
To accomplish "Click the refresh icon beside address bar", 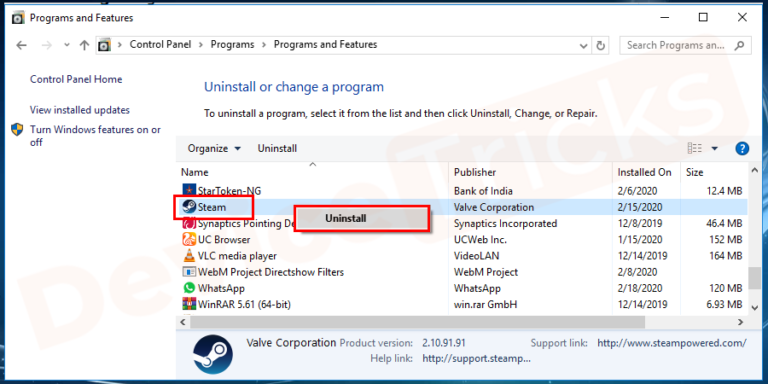I will [600, 45].
